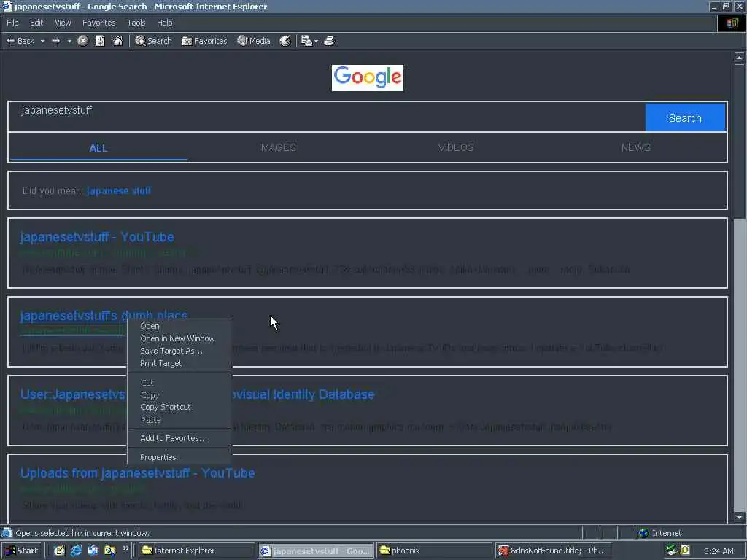Click the Windows flag throbber icon
Screen dimensions: 747x560
click(732, 23)
